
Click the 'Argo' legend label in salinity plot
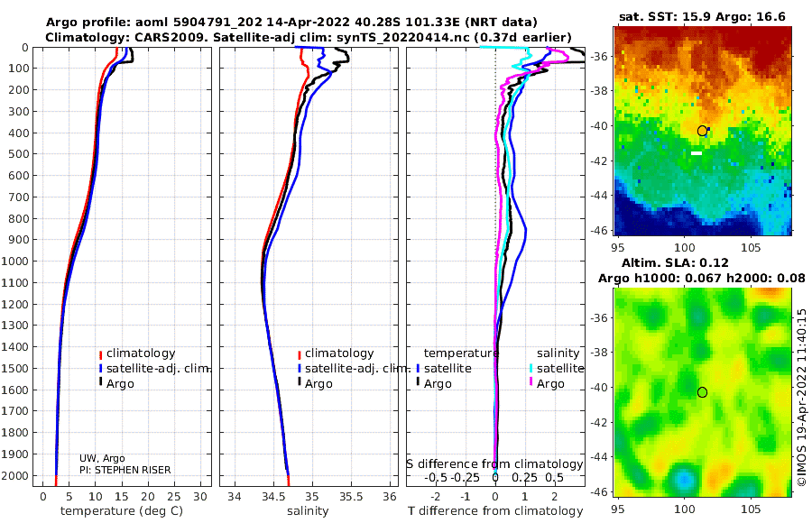pyautogui.click(x=318, y=384)
